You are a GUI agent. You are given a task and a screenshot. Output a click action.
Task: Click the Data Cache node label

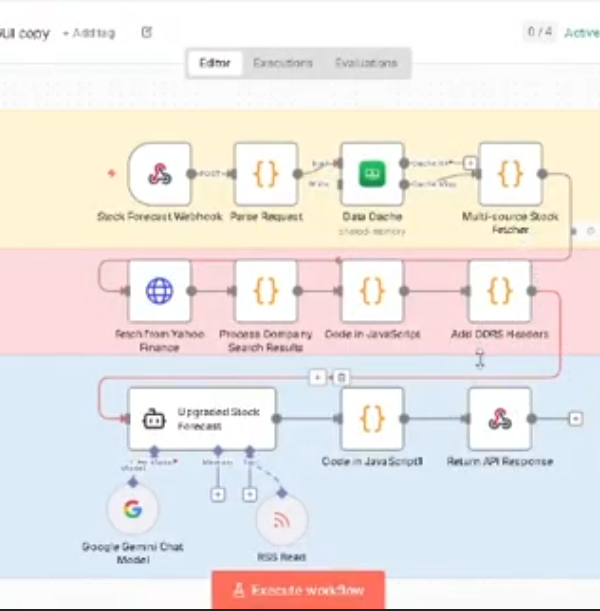pyautogui.click(x=372, y=216)
